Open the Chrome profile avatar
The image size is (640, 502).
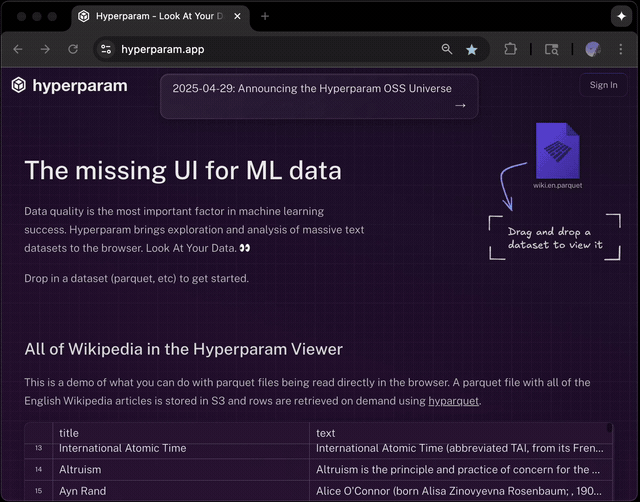593,49
